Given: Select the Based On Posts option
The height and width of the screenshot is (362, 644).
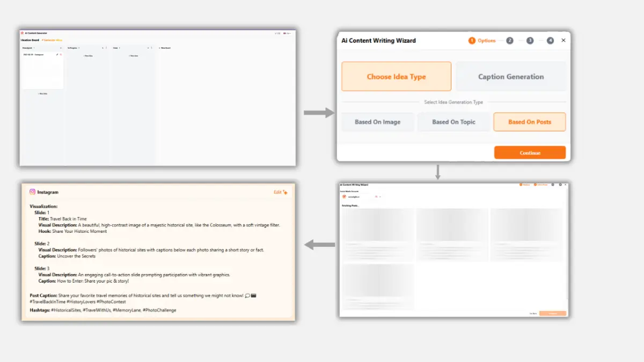Looking at the screenshot, I should click(x=529, y=122).
